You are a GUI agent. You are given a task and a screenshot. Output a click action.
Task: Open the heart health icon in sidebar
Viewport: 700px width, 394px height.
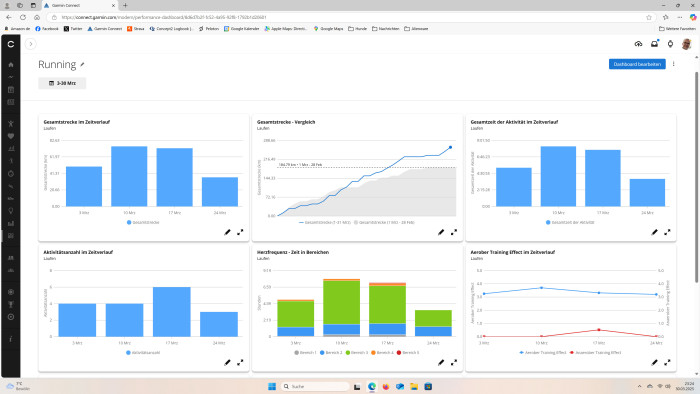point(11,136)
